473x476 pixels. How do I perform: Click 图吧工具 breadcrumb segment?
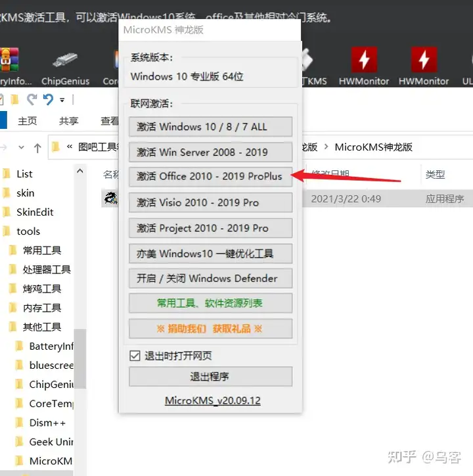(98, 147)
